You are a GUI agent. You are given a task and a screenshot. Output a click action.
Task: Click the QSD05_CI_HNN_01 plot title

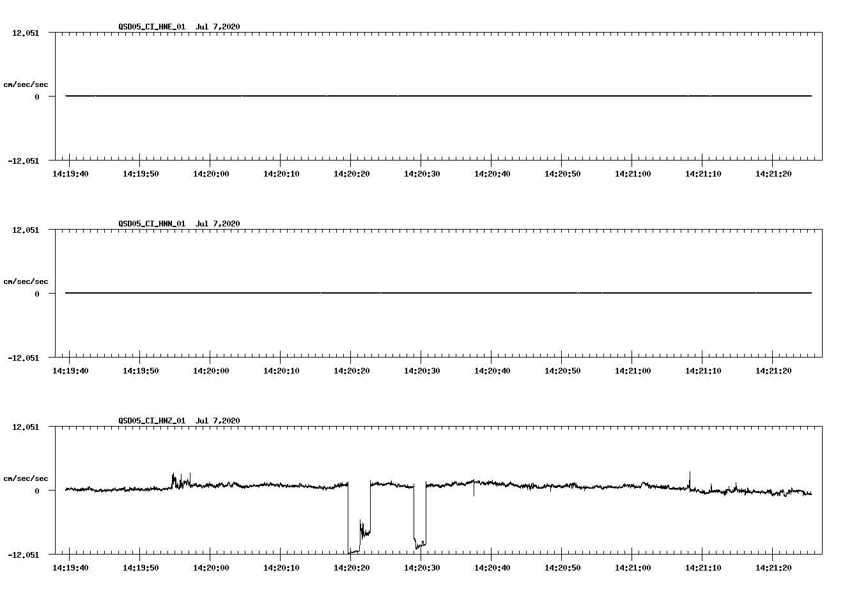tap(179, 223)
